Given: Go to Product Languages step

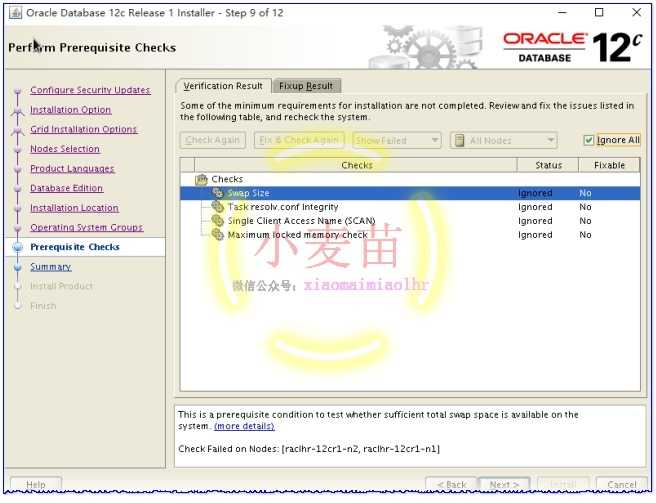Looking at the screenshot, I should 72,169.
